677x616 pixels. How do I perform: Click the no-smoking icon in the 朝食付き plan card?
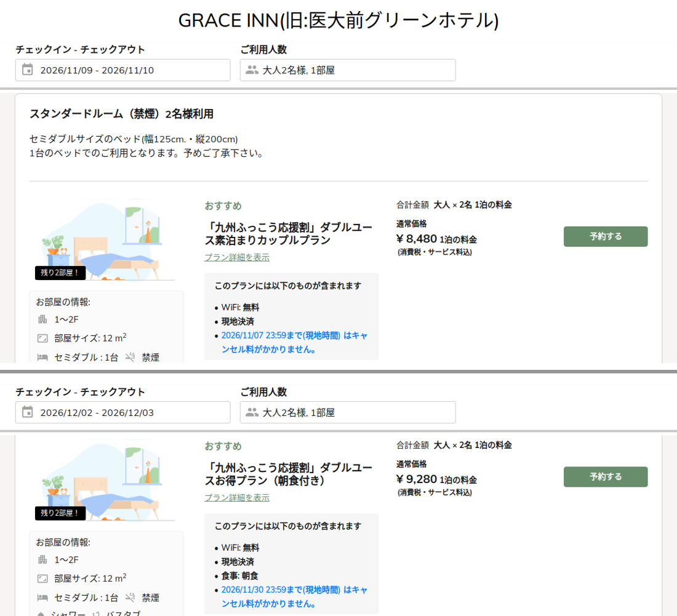(x=130, y=598)
